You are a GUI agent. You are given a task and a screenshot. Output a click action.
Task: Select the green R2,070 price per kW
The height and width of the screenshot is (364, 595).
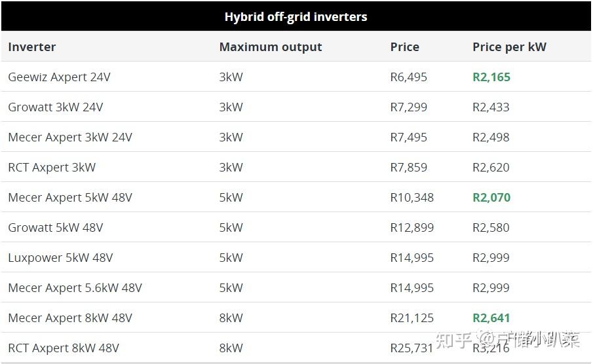(x=491, y=197)
